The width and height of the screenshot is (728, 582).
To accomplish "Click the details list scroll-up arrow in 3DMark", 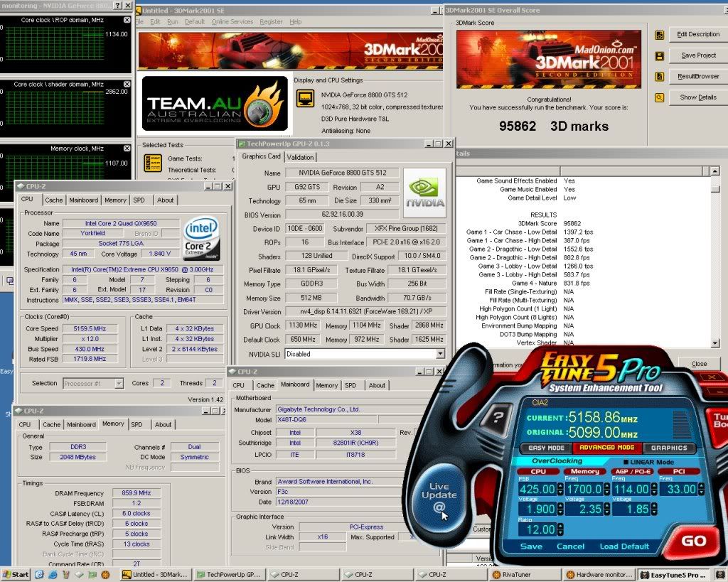I will coord(715,171).
